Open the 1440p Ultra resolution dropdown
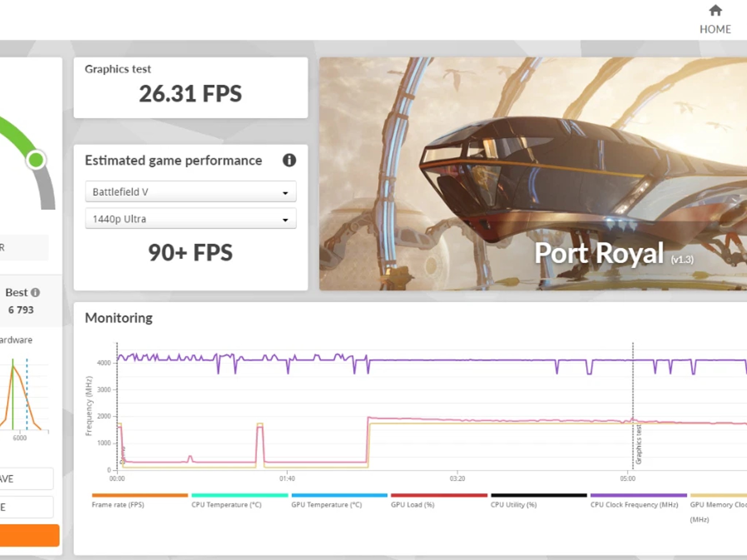This screenshot has height=560, width=747. [x=191, y=219]
